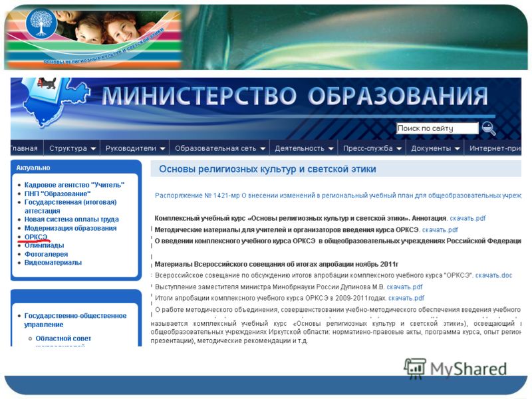Screen dimensions: 532x399
Task: Click the МИНИСТЕРСТВО ОБРАЗОВАНИЯ header title
Action: (295, 96)
